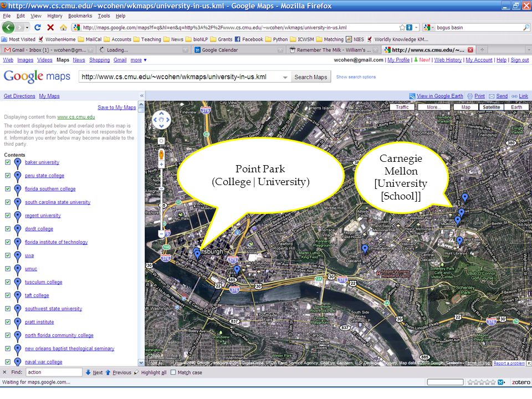532x399 pixels.
Task: Enable Match case in find bar
Action: coord(173,372)
